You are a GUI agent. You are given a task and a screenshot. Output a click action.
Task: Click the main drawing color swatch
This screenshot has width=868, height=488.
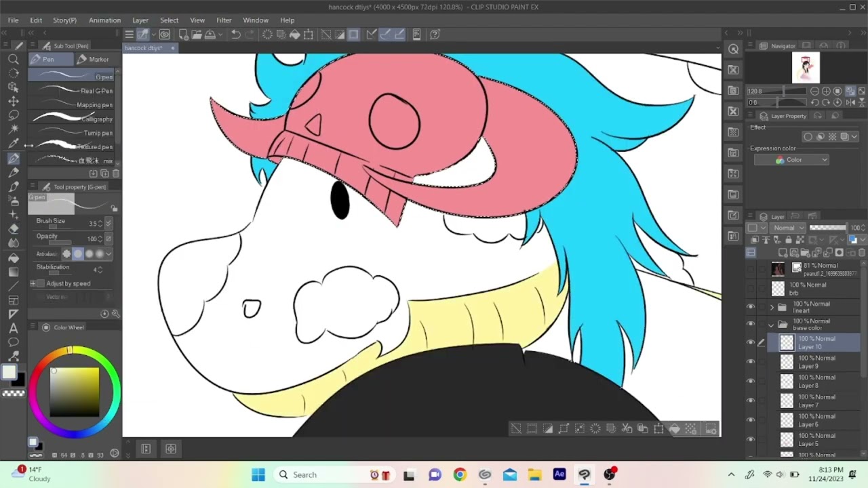point(9,371)
